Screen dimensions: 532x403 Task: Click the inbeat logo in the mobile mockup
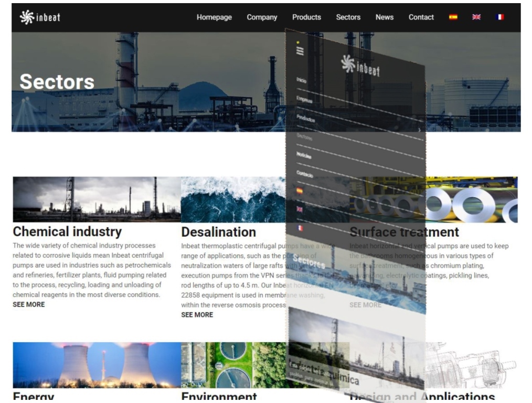tap(360, 66)
